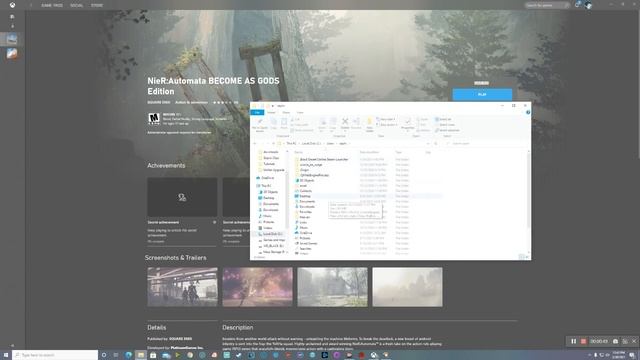Open the Xbox app taskbar icon
Viewport: 640px width, 360px height.
(373, 355)
